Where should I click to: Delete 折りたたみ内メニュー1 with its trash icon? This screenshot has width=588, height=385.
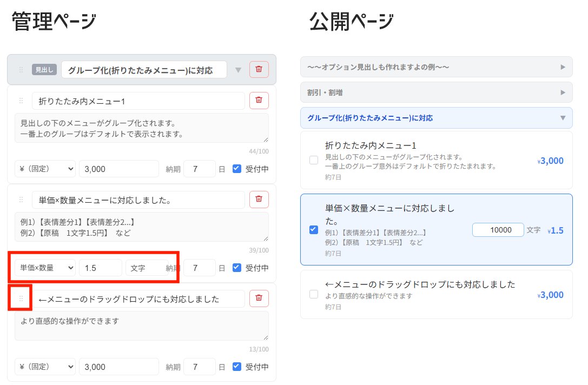[259, 101]
